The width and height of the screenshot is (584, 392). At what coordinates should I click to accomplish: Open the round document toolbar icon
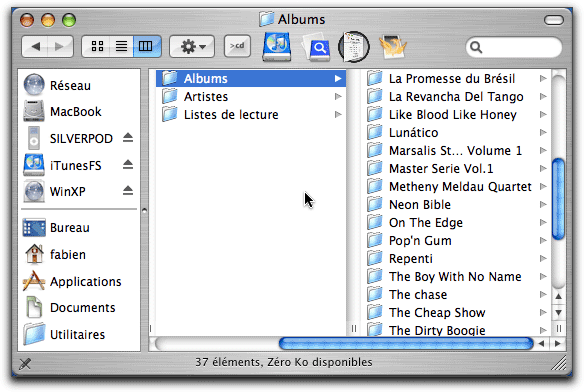coord(354,47)
